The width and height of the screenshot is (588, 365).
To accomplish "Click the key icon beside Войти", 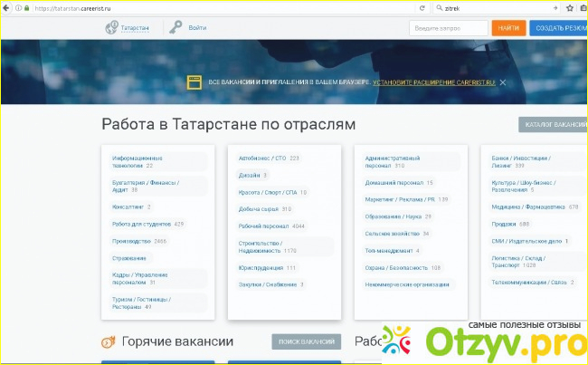I will pyautogui.click(x=175, y=28).
